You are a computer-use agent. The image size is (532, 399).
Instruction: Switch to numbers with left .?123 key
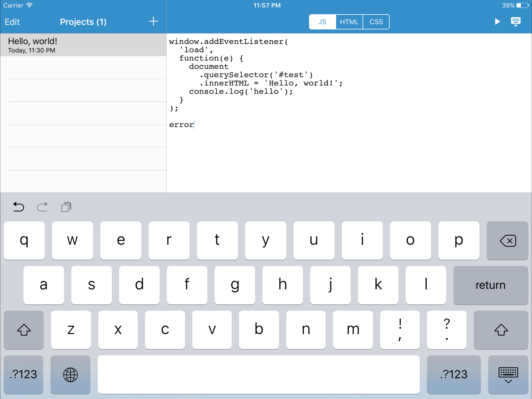point(24,374)
